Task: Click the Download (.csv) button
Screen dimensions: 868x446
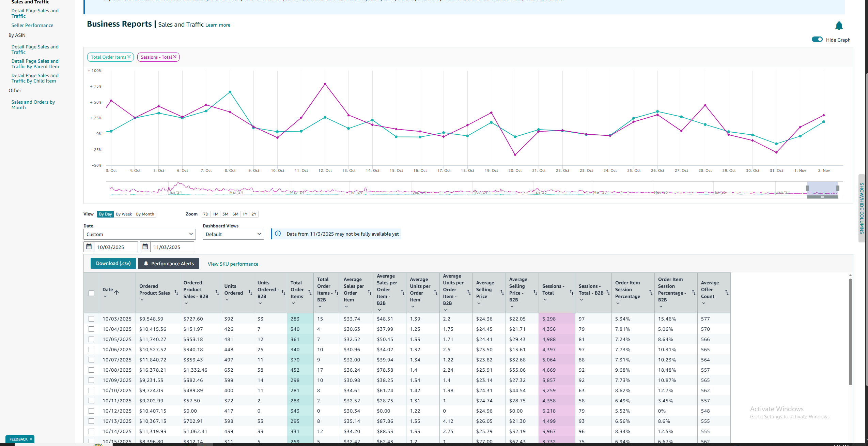Action: pyautogui.click(x=113, y=263)
